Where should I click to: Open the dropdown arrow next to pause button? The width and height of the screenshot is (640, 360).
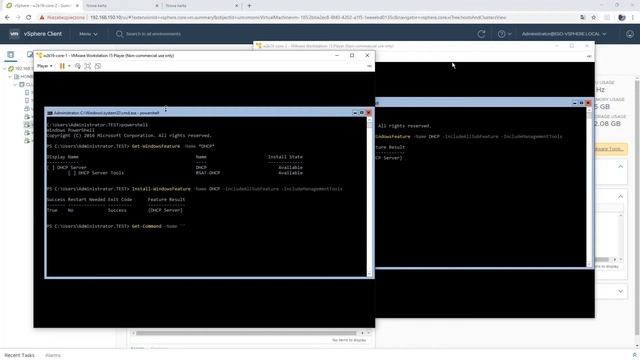click(x=69, y=66)
